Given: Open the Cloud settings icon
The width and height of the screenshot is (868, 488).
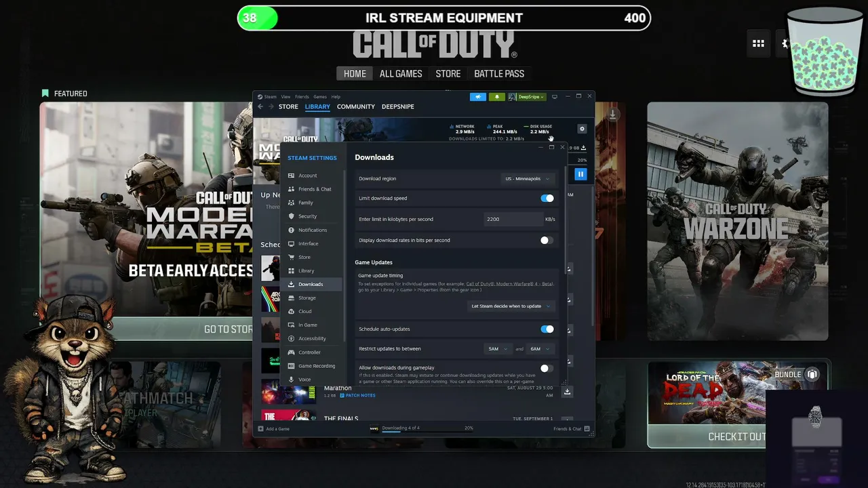Looking at the screenshot, I should click(x=292, y=311).
